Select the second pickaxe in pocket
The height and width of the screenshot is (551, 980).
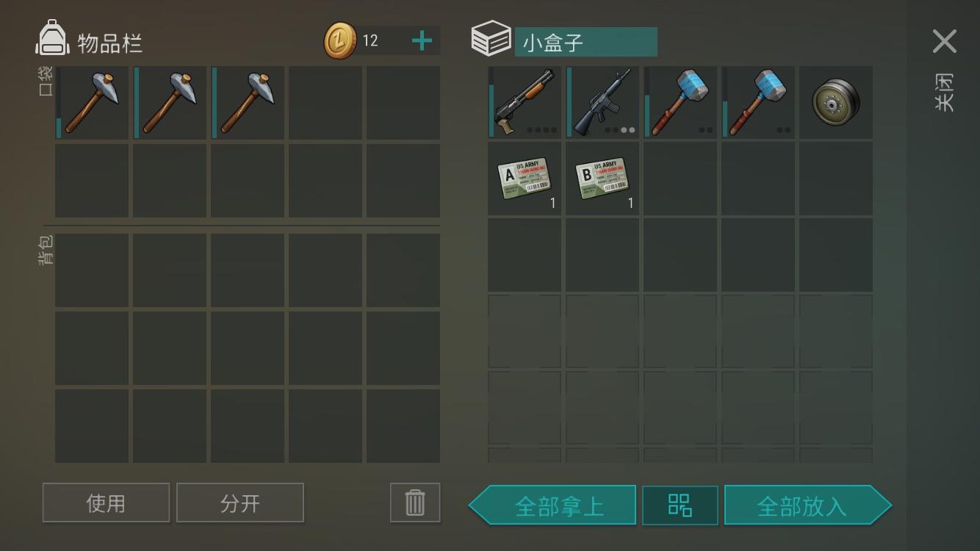(x=170, y=103)
